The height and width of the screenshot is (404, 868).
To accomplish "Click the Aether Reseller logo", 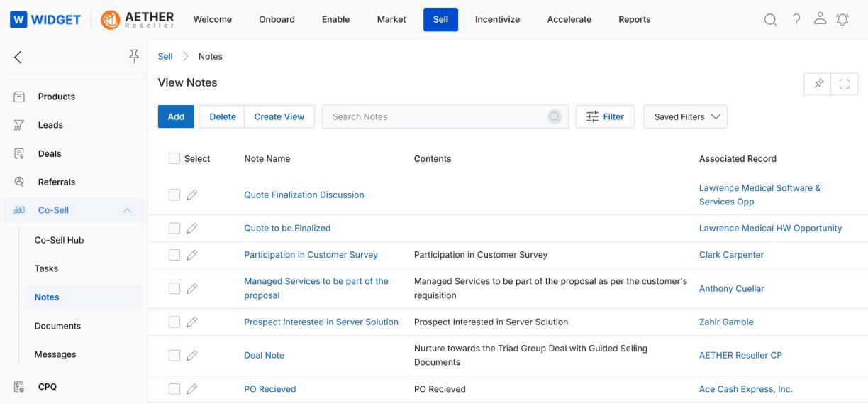I will coord(138,20).
